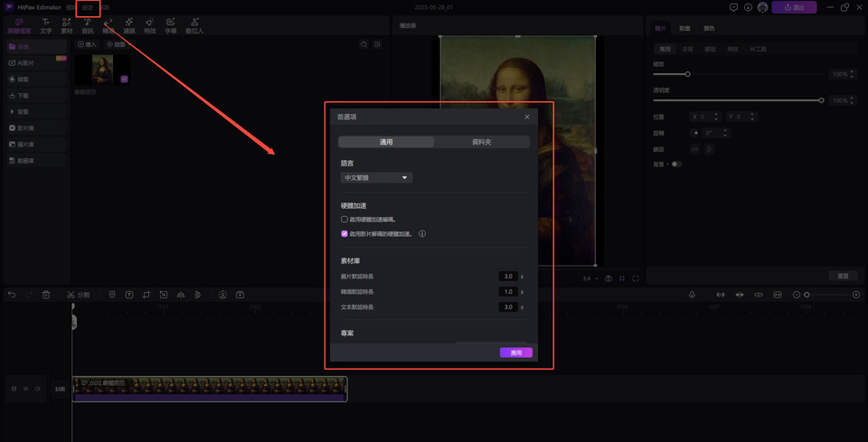Click the rotation degree stepper arrows
The image size is (868, 442).
pos(726,133)
